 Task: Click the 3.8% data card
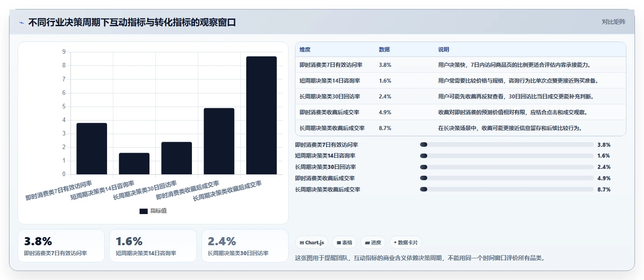point(61,246)
